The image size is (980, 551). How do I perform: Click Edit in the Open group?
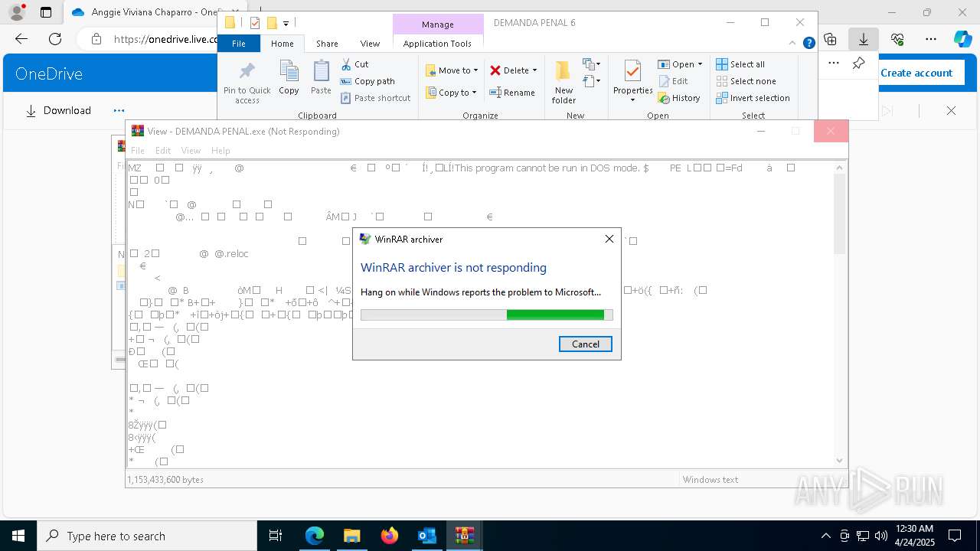673,81
